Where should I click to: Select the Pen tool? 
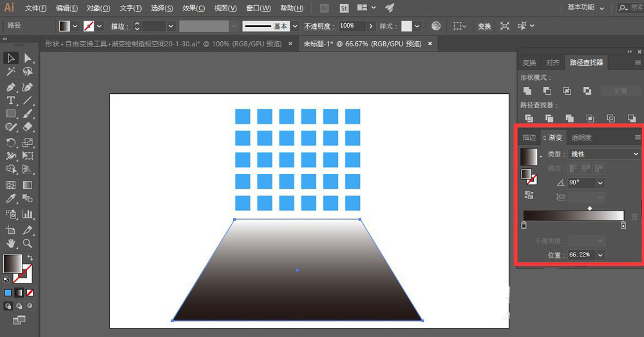click(x=11, y=87)
